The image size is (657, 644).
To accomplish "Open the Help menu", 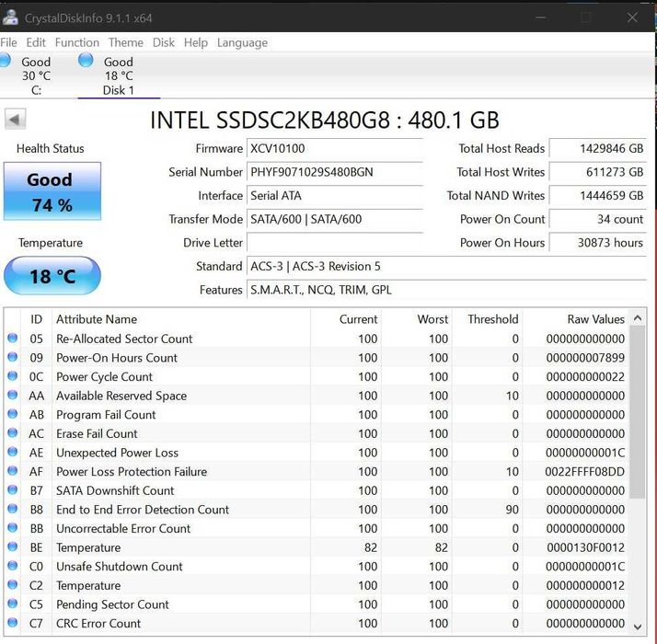I will [x=196, y=42].
